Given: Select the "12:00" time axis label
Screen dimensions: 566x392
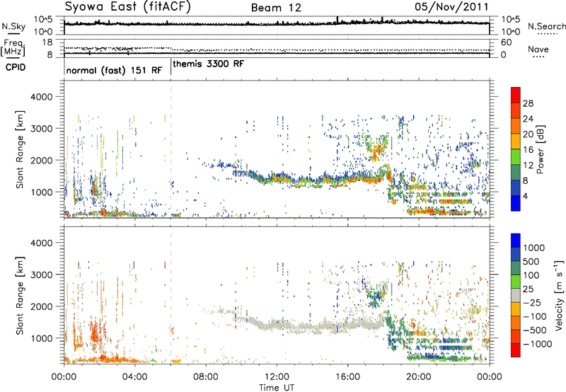Looking at the screenshot, I should point(277,376).
